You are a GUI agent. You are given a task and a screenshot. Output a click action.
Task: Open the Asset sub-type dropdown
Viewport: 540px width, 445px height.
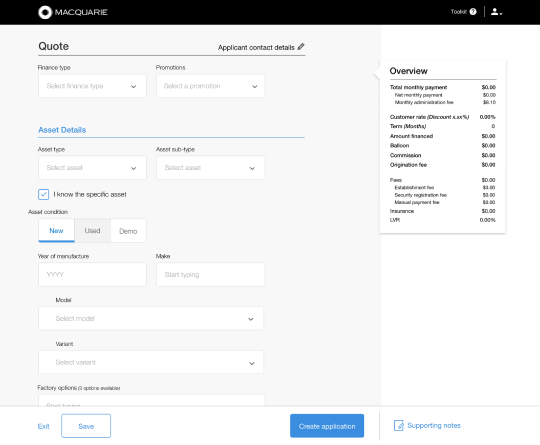210,168
